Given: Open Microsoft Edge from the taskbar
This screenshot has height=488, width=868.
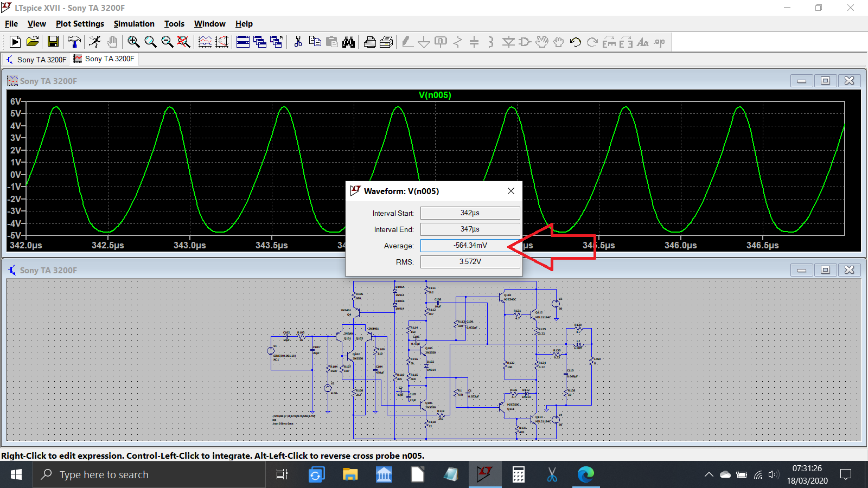Looking at the screenshot, I should pos(586,474).
